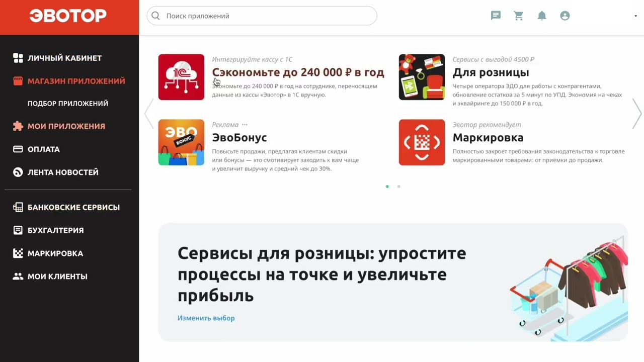Screen dimensions: 644x362
Task: Click the Банковские сервисы terminal icon
Action: (x=18, y=207)
